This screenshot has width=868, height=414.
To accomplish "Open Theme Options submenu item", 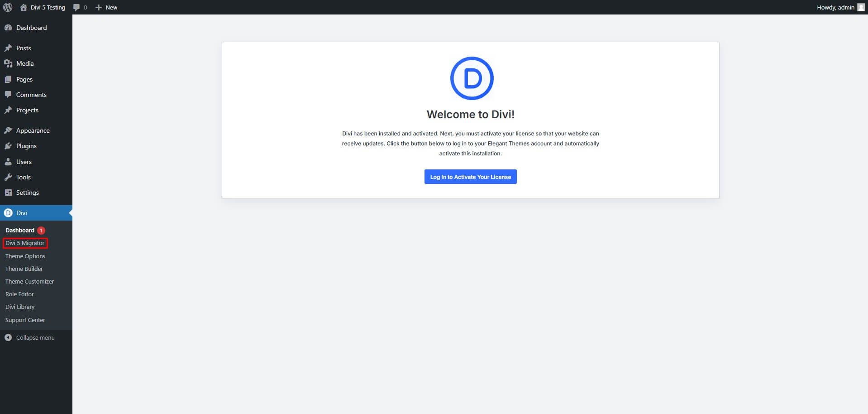I will tap(25, 256).
